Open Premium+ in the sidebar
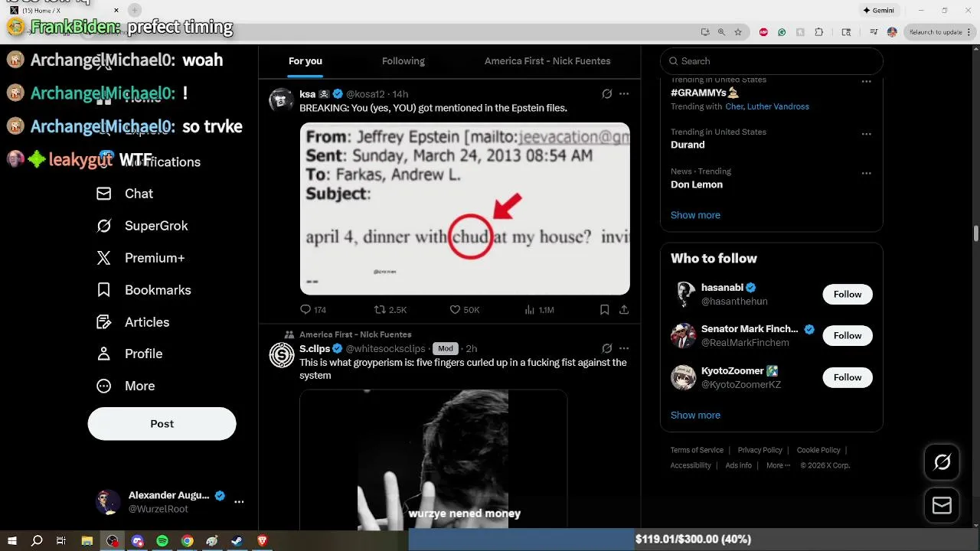Screen dimensions: 980x551 [x=140, y=258]
